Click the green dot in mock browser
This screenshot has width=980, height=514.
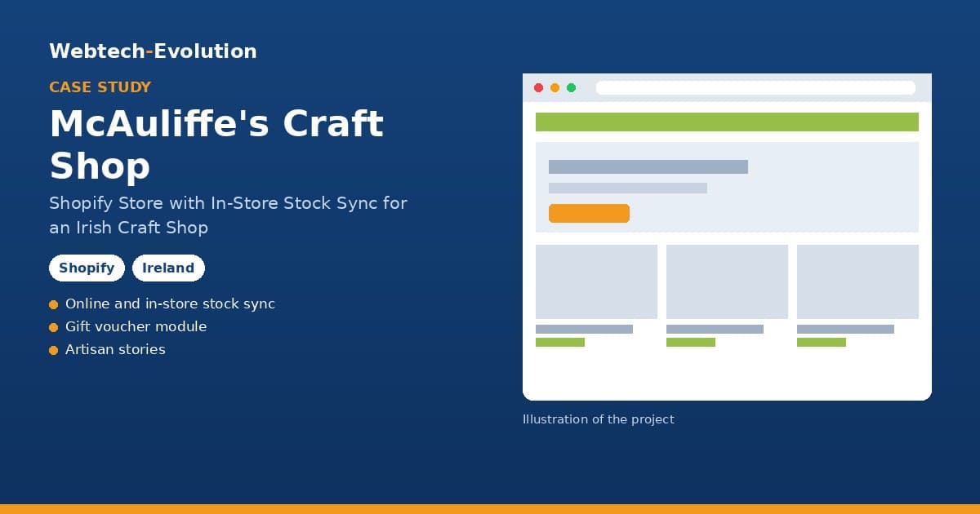point(571,87)
